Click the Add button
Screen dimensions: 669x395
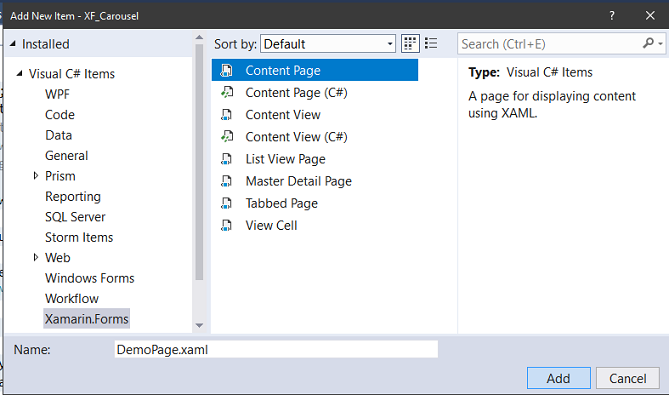click(558, 378)
